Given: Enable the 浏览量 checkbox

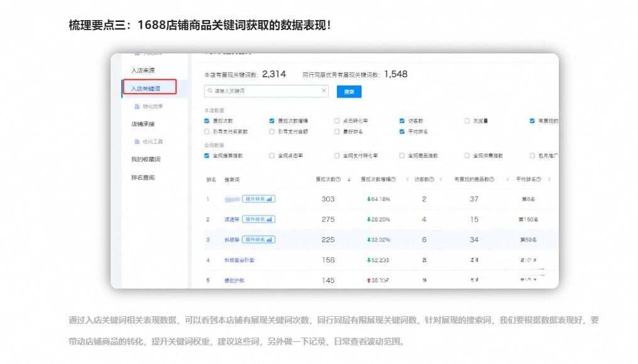Looking at the screenshot, I should pos(467,121).
